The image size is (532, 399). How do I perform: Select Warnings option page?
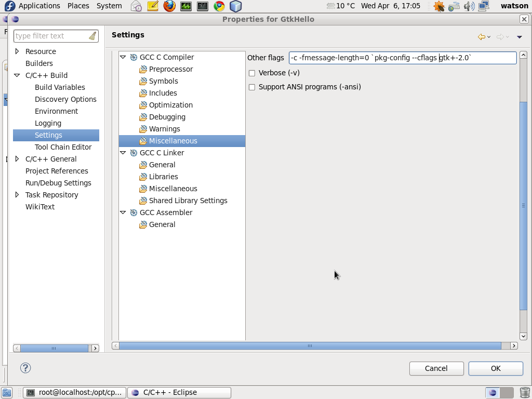(165, 129)
